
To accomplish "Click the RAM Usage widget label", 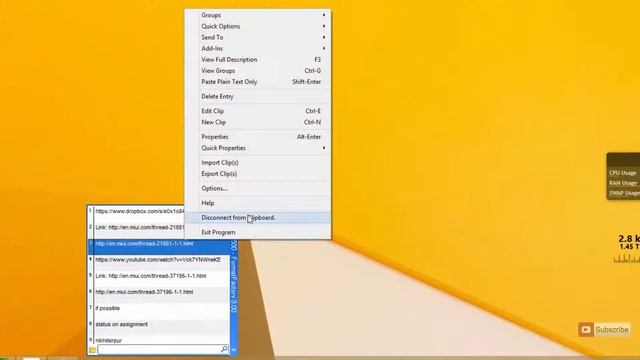I will pos(623,183).
